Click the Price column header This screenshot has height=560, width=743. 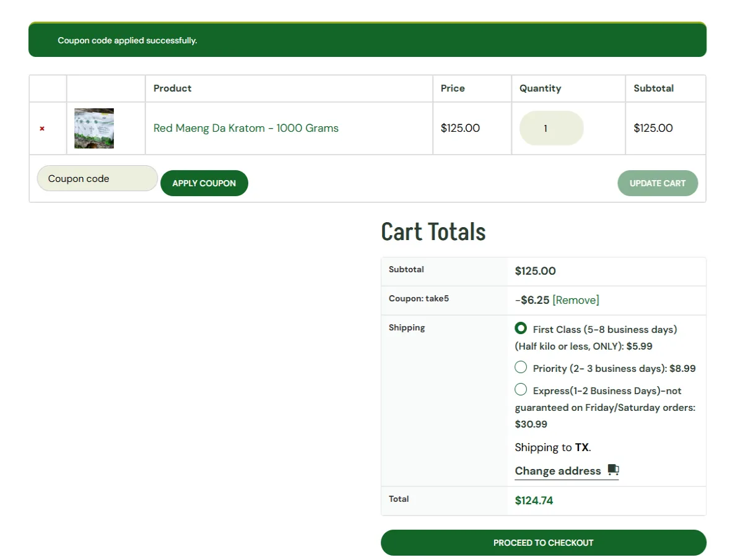click(x=453, y=88)
